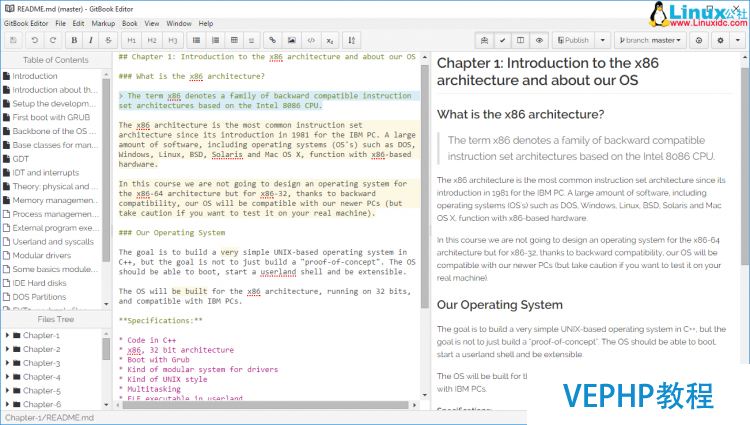
Task: Insert a table
Action: pos(234,41)
